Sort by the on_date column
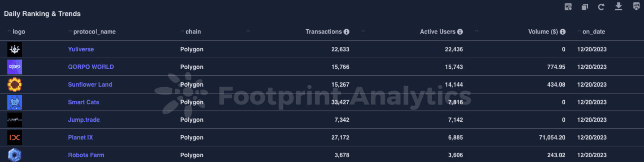The height and width of the screenshot is (162, 644). [594, 32]
